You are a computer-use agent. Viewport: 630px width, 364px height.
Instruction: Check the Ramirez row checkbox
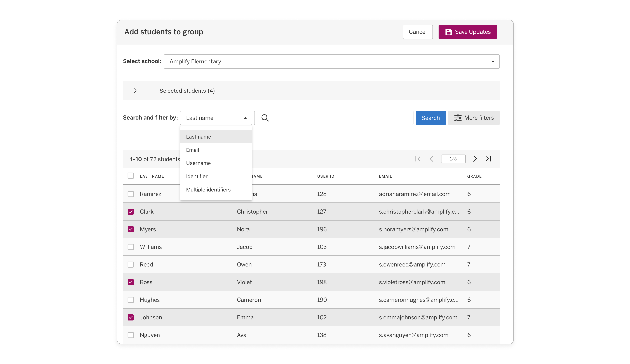click(x=131, y=194)
